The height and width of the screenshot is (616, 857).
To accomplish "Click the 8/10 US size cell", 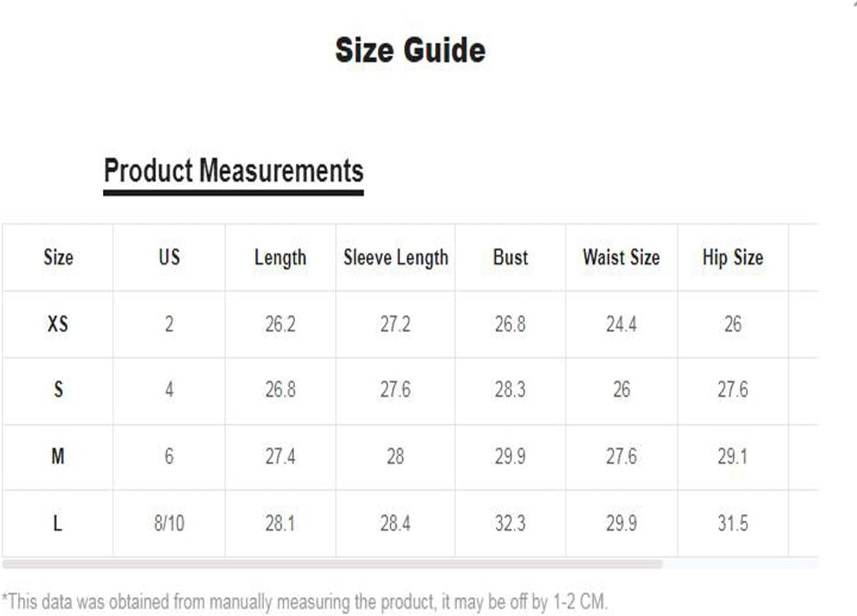I will (169, 523).
